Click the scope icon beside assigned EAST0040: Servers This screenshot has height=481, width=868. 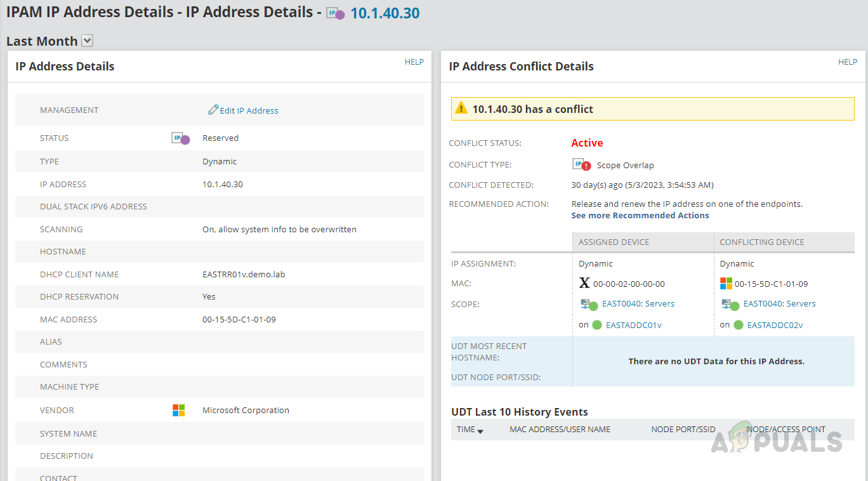point(589,305)
